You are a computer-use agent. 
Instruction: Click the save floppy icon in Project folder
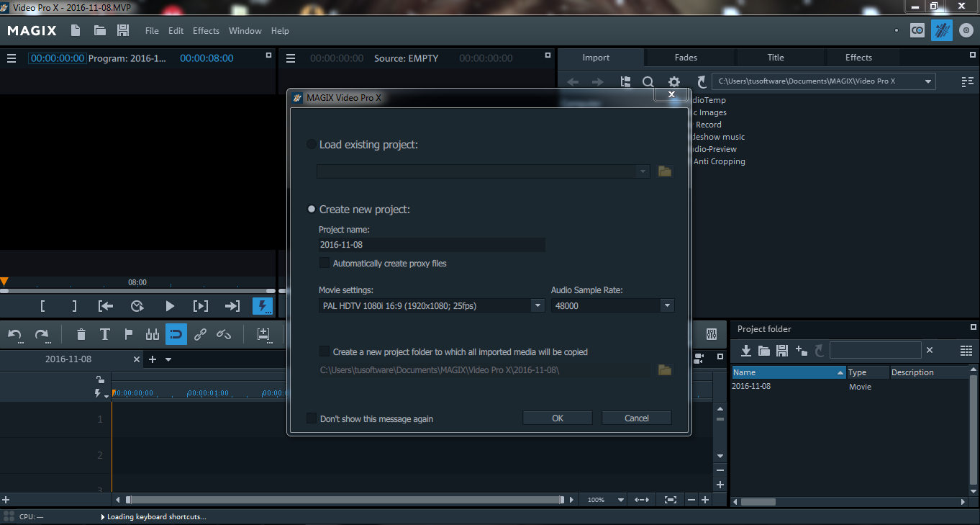pos(782,351)
